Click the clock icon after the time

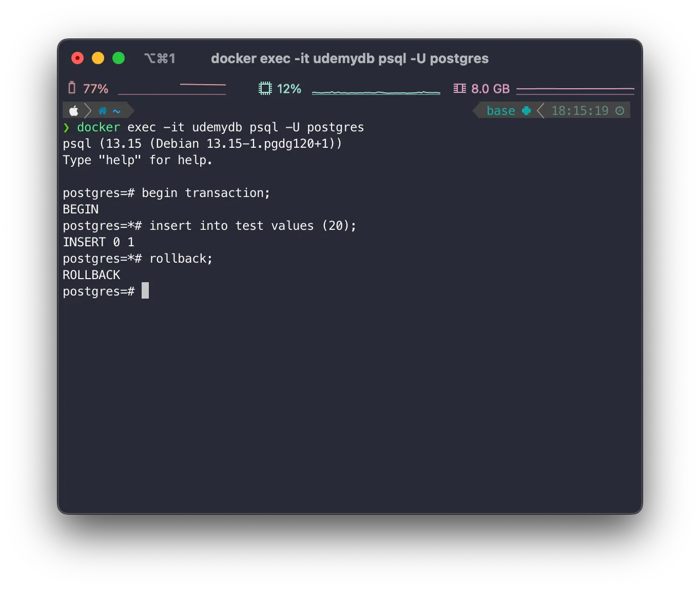tap(619, 111)
